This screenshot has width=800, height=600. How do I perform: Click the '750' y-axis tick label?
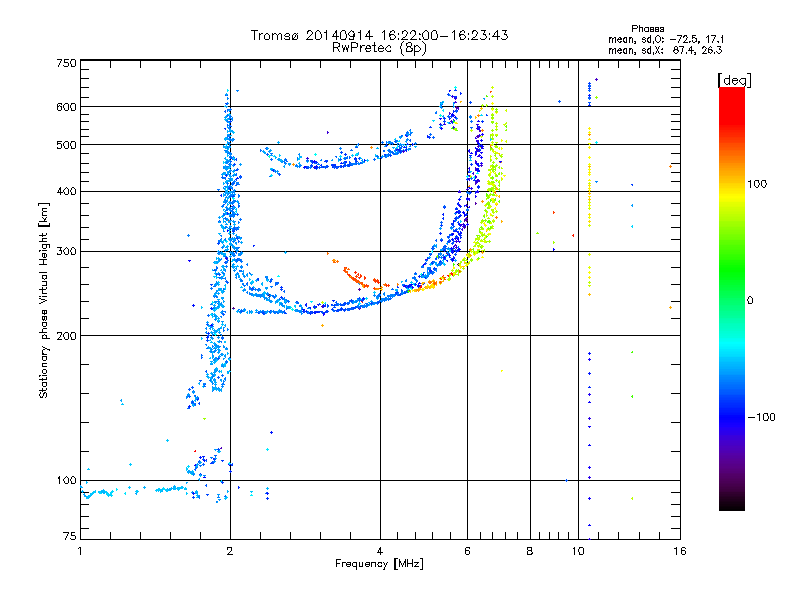[x=67, y=63]
